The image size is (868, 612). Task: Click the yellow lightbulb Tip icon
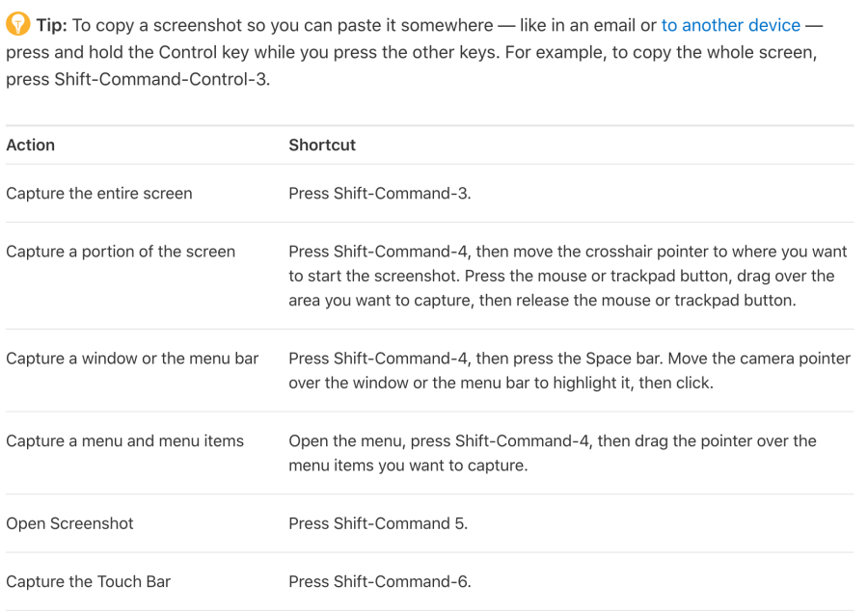pos(17,26)
